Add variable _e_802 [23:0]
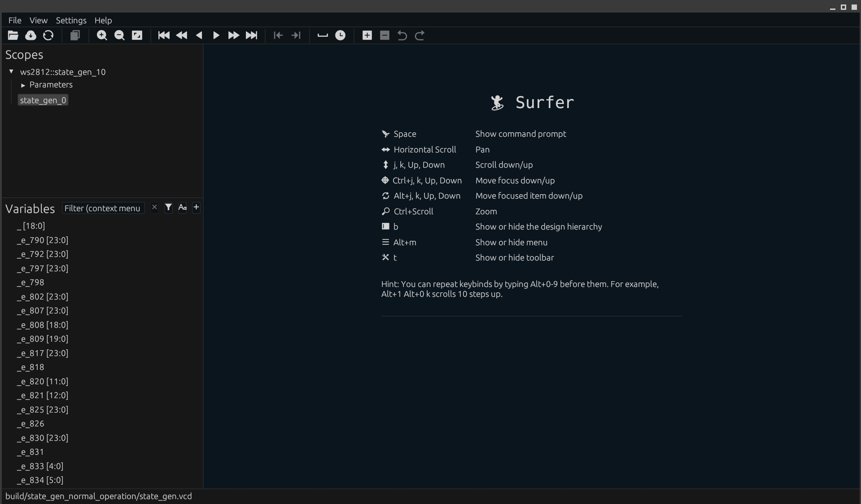The width and height of the screenshot is (861, 504). (43, 297)
